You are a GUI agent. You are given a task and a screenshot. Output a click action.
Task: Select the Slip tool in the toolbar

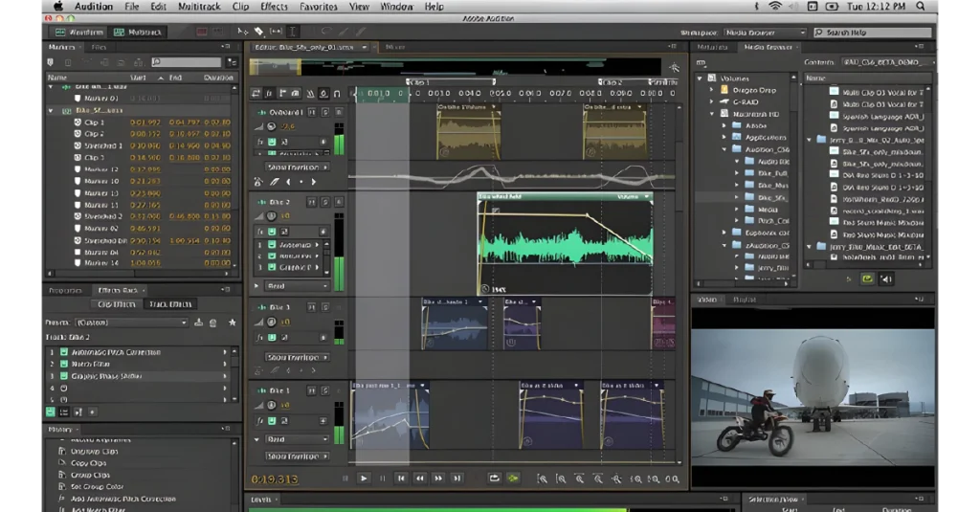click(276, 32)
